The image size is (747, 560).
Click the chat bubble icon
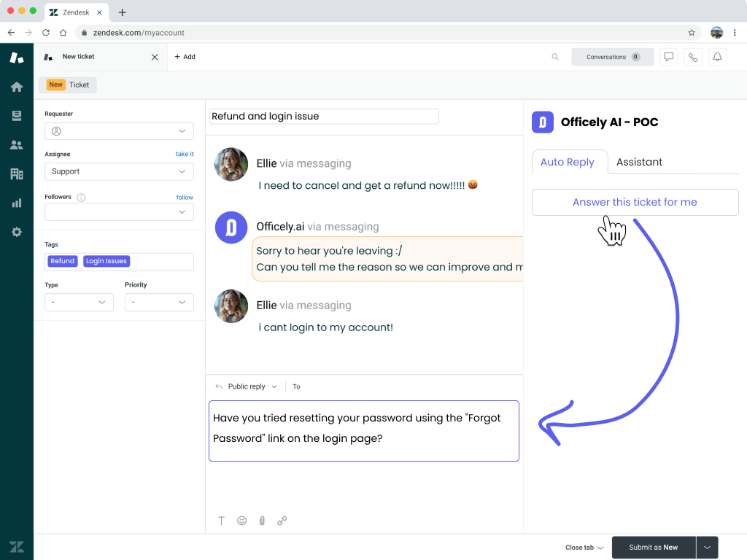(x=668, y=57)
